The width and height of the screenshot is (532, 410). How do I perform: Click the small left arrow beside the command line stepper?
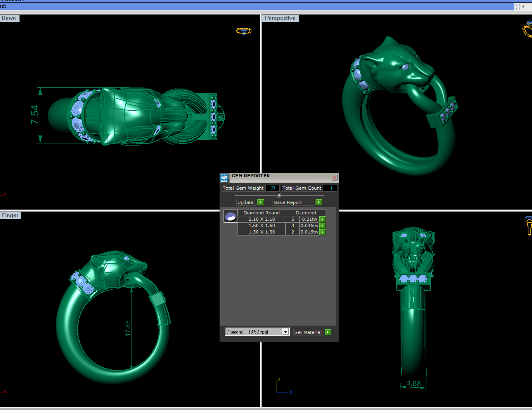coord(523,6)
